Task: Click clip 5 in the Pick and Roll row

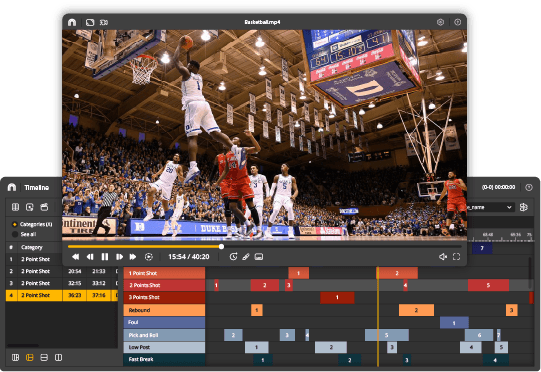Action: [x=387, y=335]
